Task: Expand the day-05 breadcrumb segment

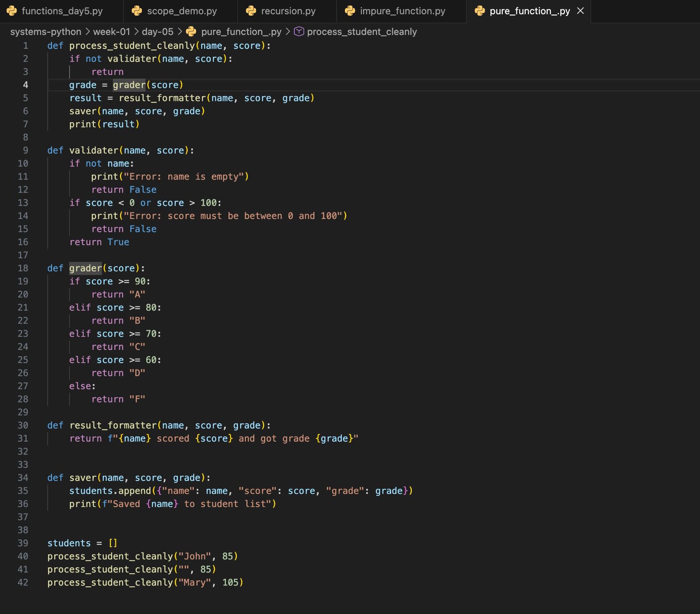Action: click(x=157, y=31)
